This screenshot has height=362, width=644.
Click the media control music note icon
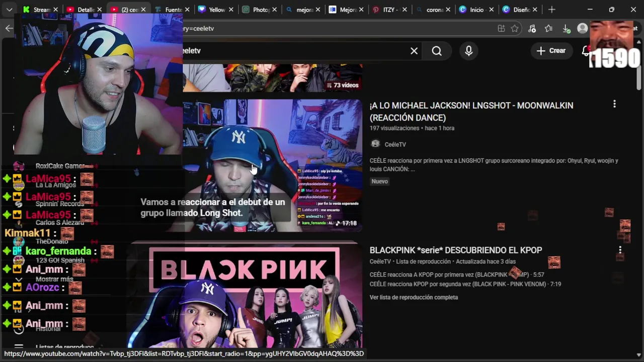click(x=532, y=29)
